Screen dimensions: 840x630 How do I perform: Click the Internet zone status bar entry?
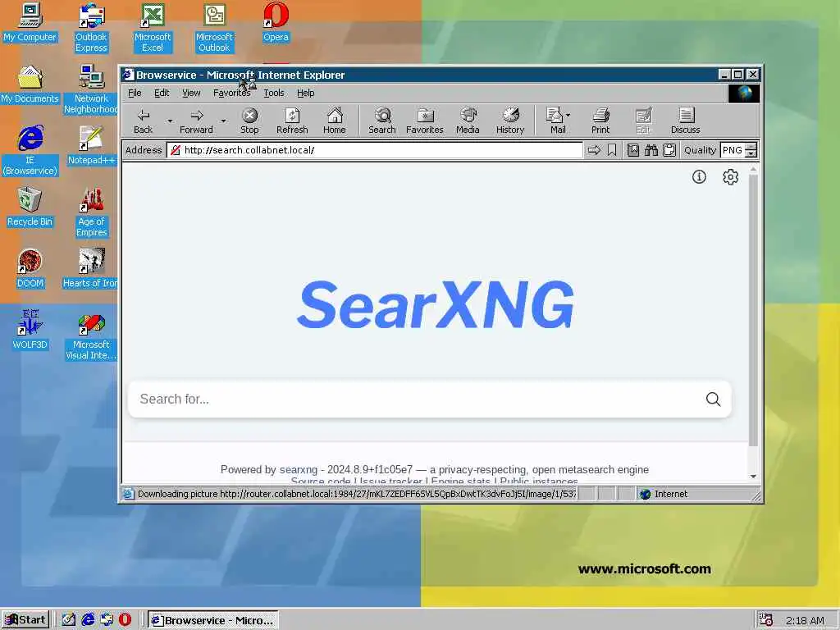(697, 494)
